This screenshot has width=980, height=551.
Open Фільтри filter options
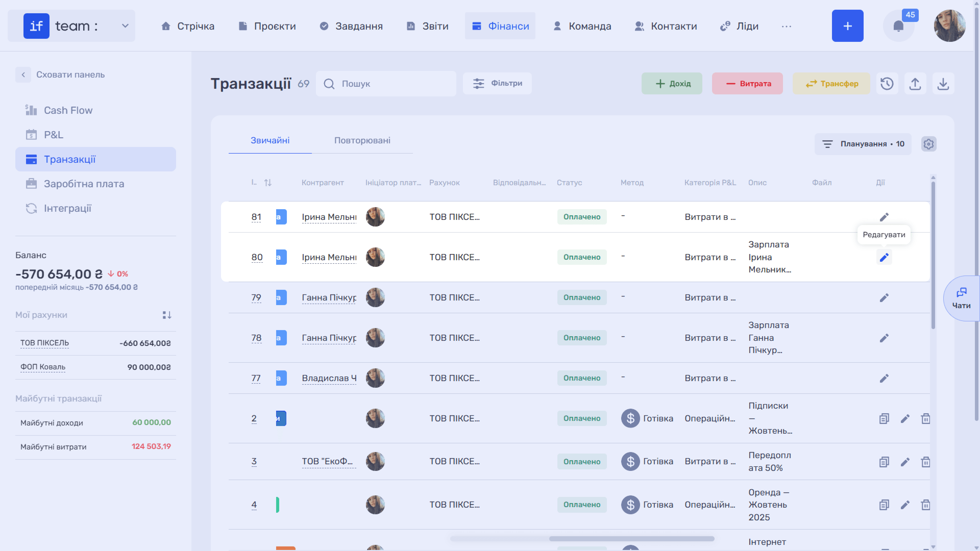pyautogui.click(x=497, y=83)
